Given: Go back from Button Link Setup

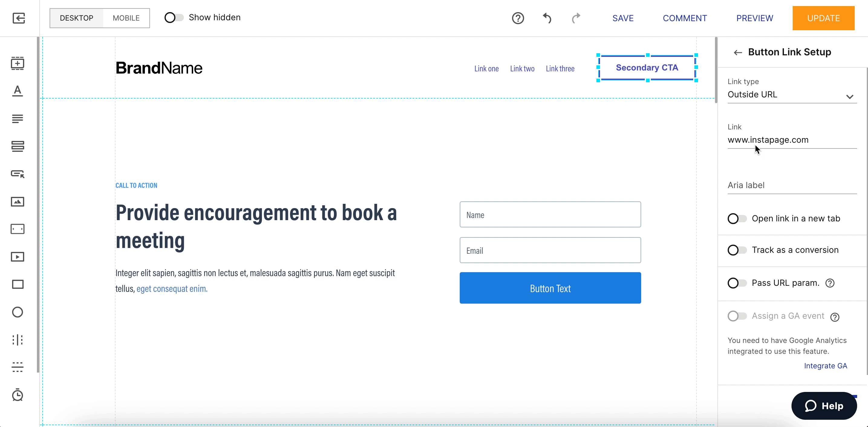Looking at the screenshot, I should point(738,52).
